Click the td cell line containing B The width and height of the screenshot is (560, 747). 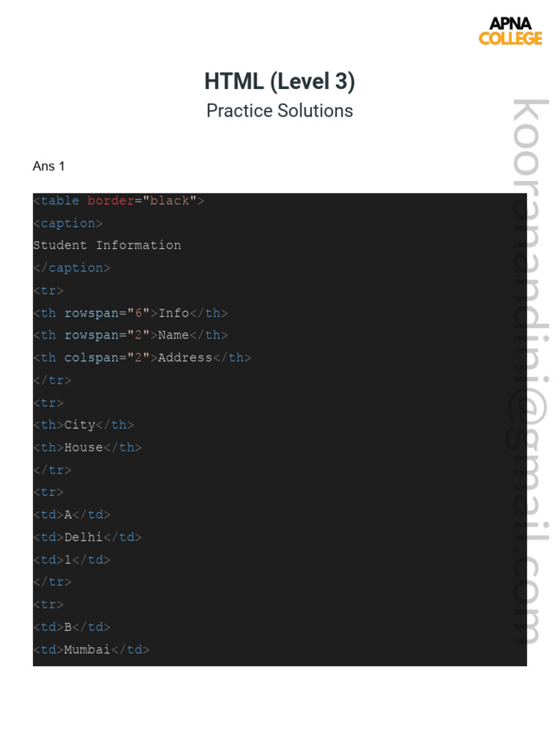click(x=72, y=627)
